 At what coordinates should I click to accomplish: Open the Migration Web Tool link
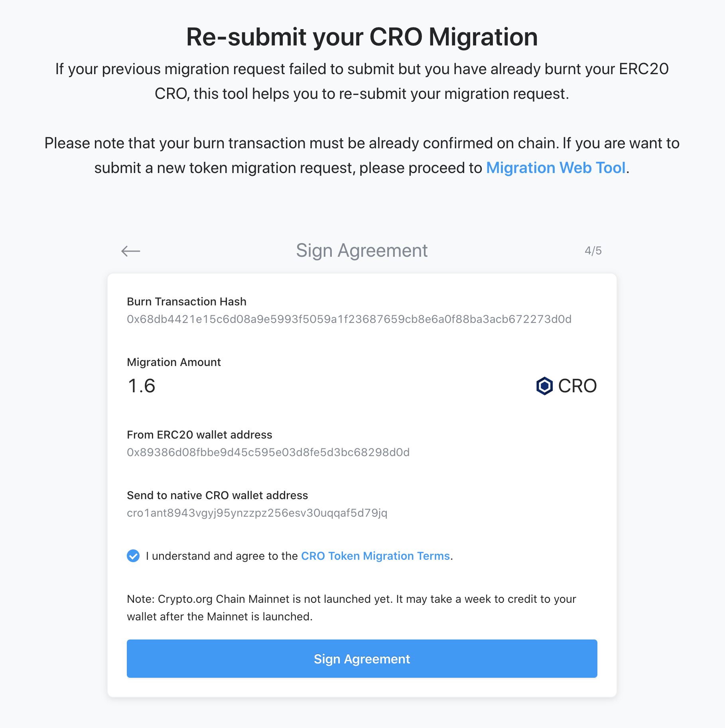tap(556, 168)
